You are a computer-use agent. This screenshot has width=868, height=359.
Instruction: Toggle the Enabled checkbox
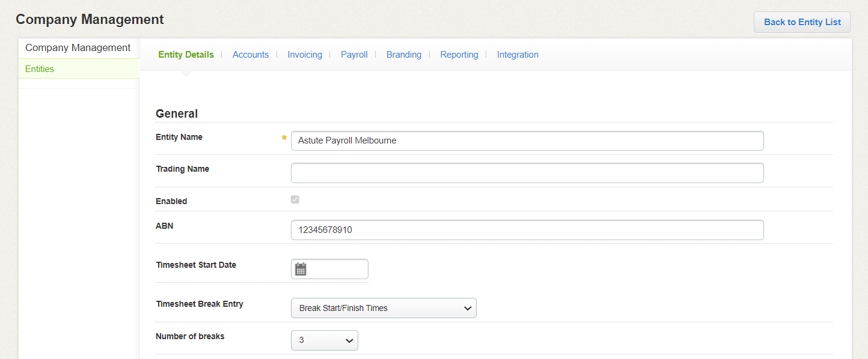pos(295,199)
